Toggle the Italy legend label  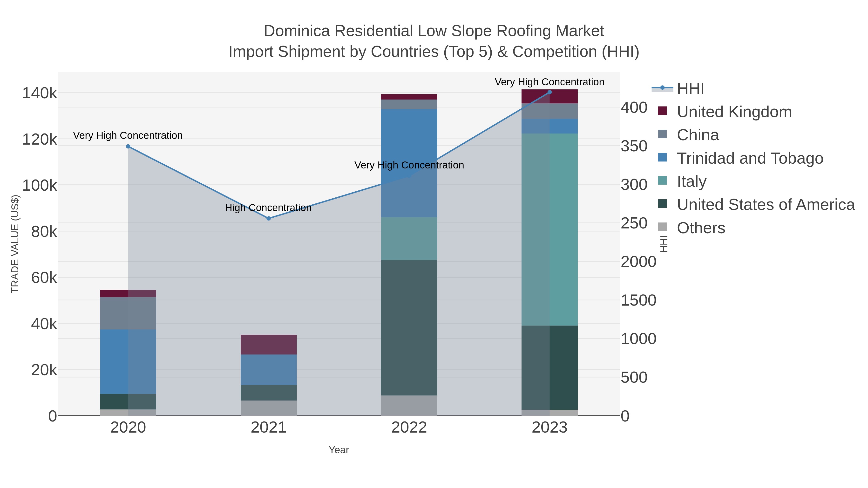point(692,181)
